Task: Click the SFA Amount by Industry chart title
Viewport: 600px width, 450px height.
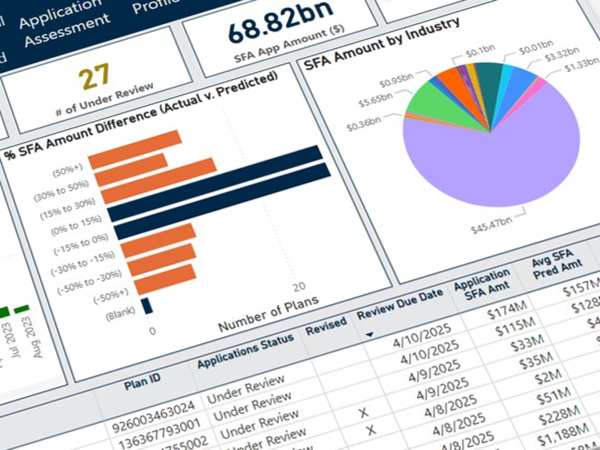Action: [x=382, y=45]
